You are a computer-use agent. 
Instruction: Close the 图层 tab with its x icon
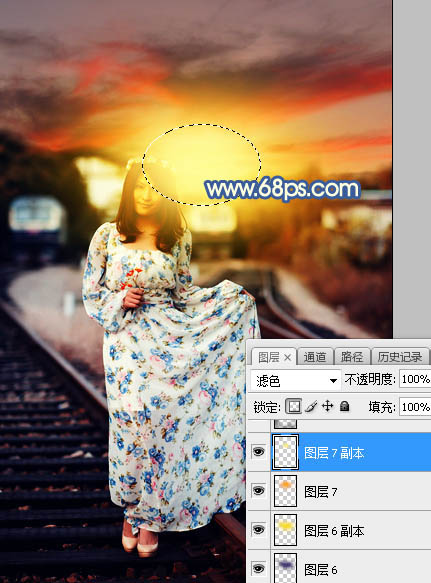tap(287, 357)
